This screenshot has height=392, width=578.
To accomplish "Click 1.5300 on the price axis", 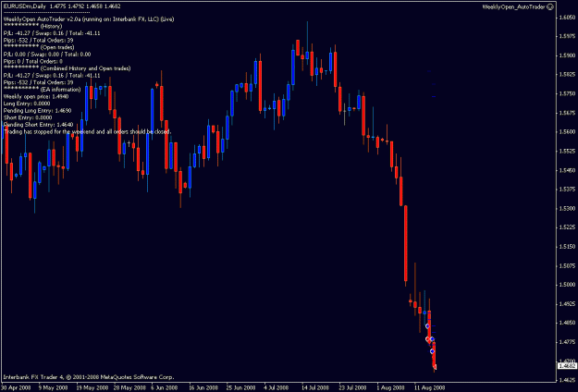I will 568,209.
